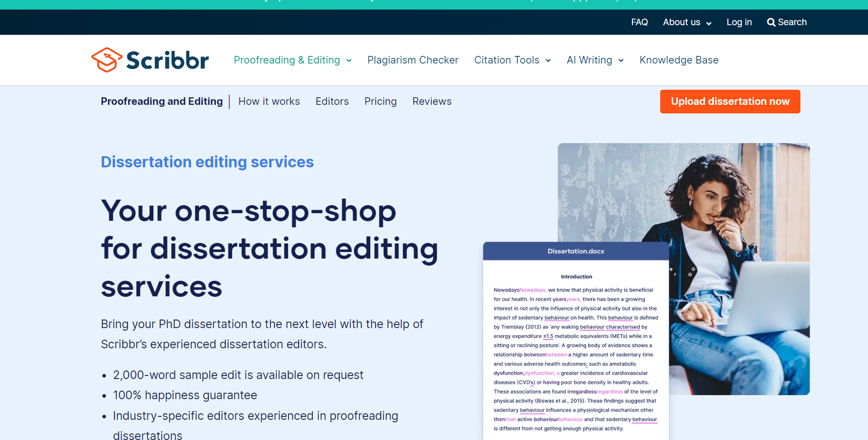Viewport: 868px width, 440px height.
Task: Click '100% happiness guarantee' bullet
Action: (185, 395)
